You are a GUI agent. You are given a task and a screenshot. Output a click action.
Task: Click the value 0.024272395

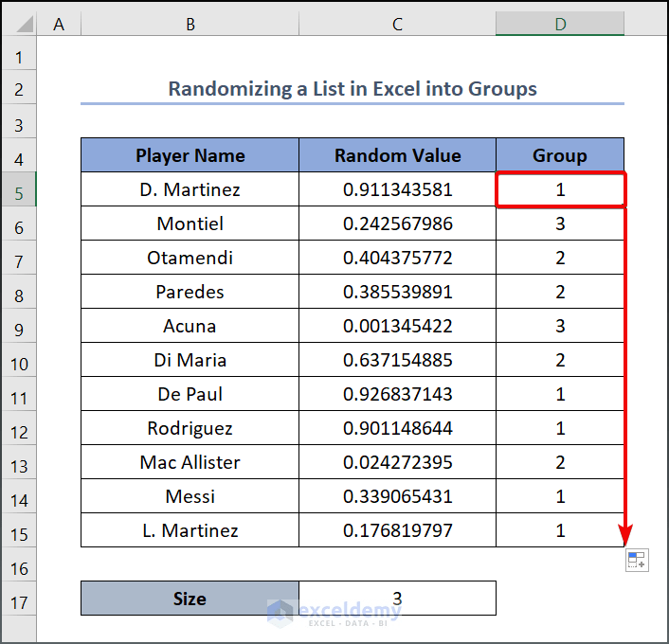(397, 462)
